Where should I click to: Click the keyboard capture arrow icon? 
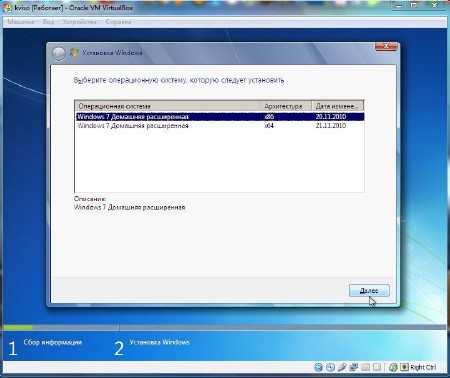(404, 367)
